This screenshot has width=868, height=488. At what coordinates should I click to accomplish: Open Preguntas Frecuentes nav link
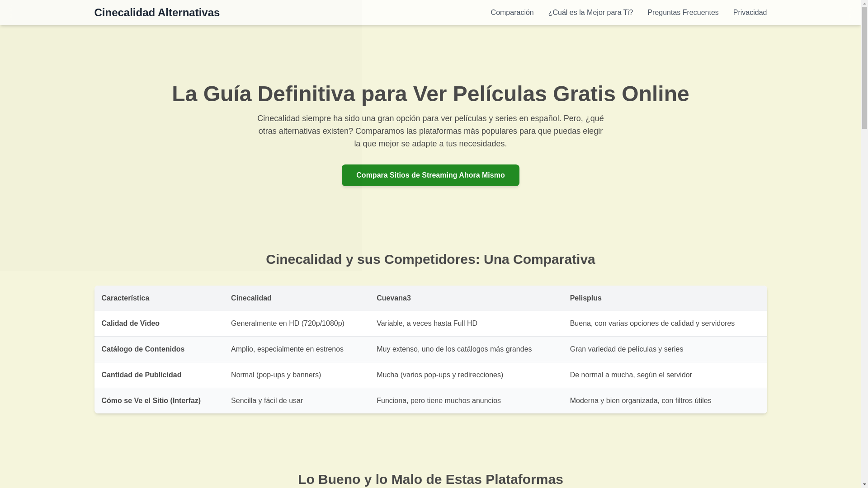(x=683, y=13)
